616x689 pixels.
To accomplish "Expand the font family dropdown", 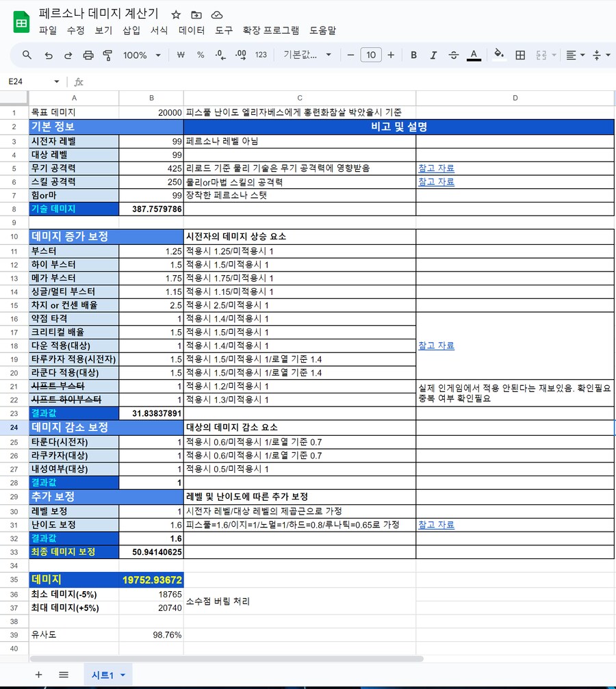I will 307,55.
